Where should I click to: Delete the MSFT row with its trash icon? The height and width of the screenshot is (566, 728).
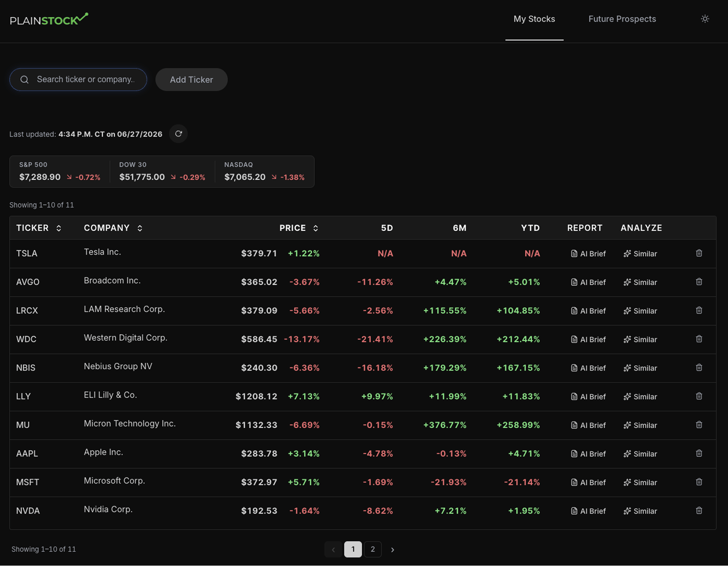(x=699, y=482)
